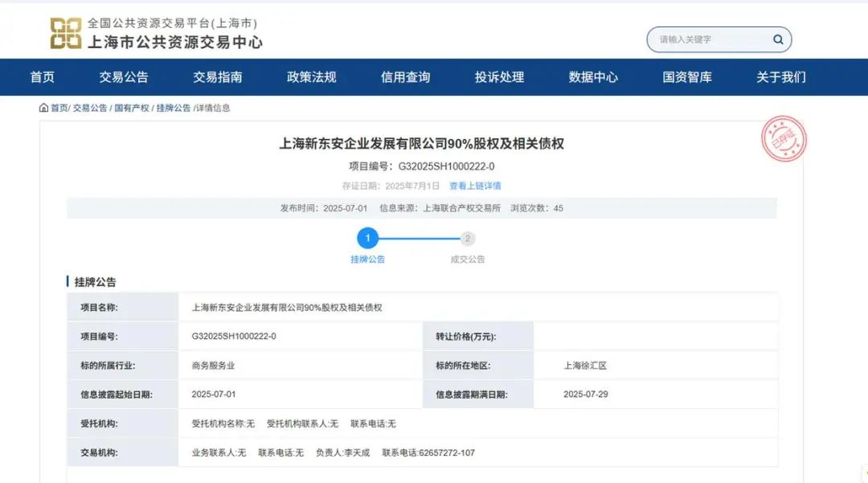The width and height of the screenshot is (868, 483).
Task: Click the 商务服务业 value cell
Action: [x=213, y=366]
